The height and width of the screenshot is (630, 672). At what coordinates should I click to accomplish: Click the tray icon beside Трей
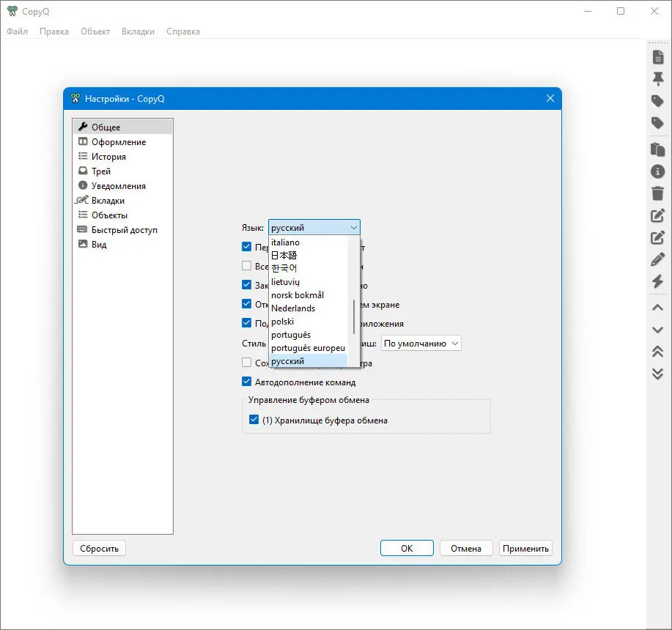click(83, 171)
